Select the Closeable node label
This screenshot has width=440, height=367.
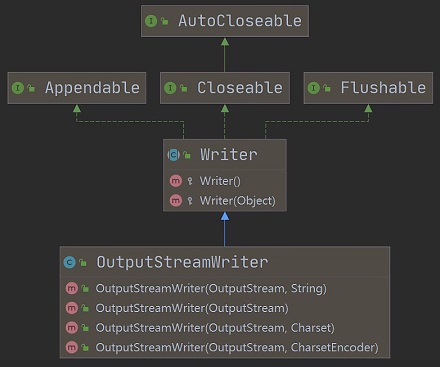pyautogui.click(x=240, y=88)
